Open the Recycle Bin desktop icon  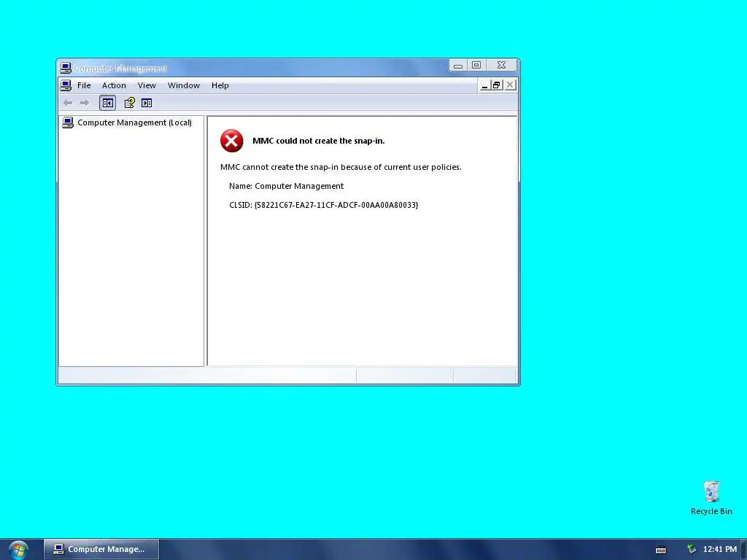coord(711,498)
